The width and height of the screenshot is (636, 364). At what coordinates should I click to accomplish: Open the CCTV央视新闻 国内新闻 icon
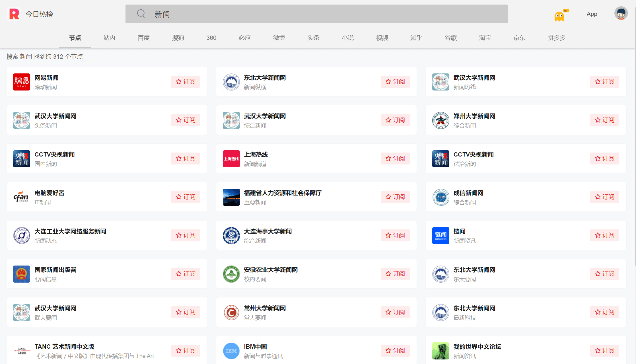point(22,159)
